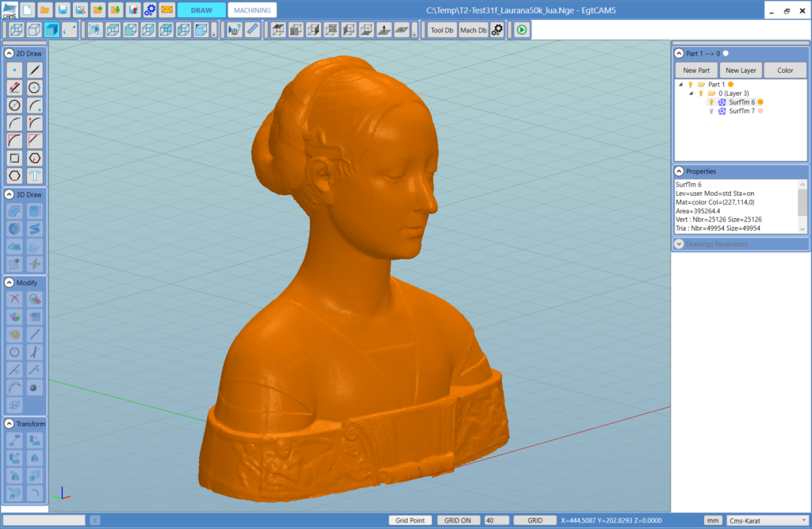Toggle shaded solid display mode
The width and height of the screenshot is (812, 529).
pyautogui.click(x=52, y=30)
